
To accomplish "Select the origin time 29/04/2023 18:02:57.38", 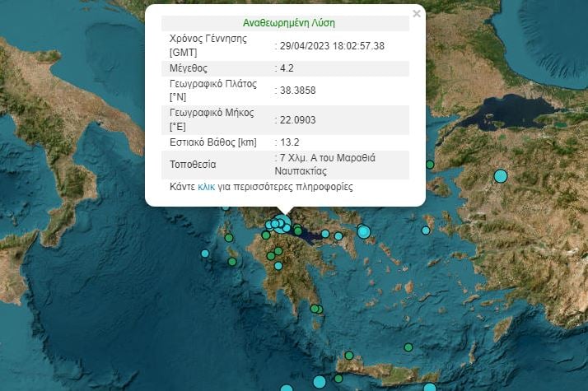I will click(332, 46).
